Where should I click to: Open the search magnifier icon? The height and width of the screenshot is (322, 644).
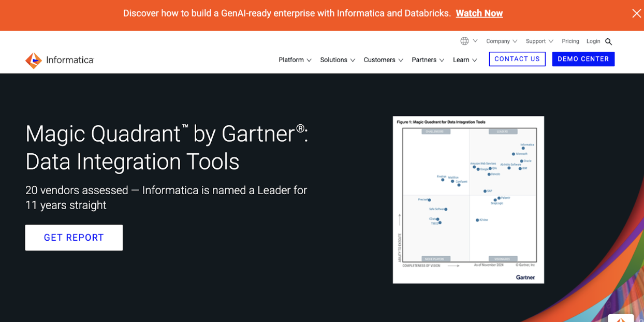pos(609,41)
